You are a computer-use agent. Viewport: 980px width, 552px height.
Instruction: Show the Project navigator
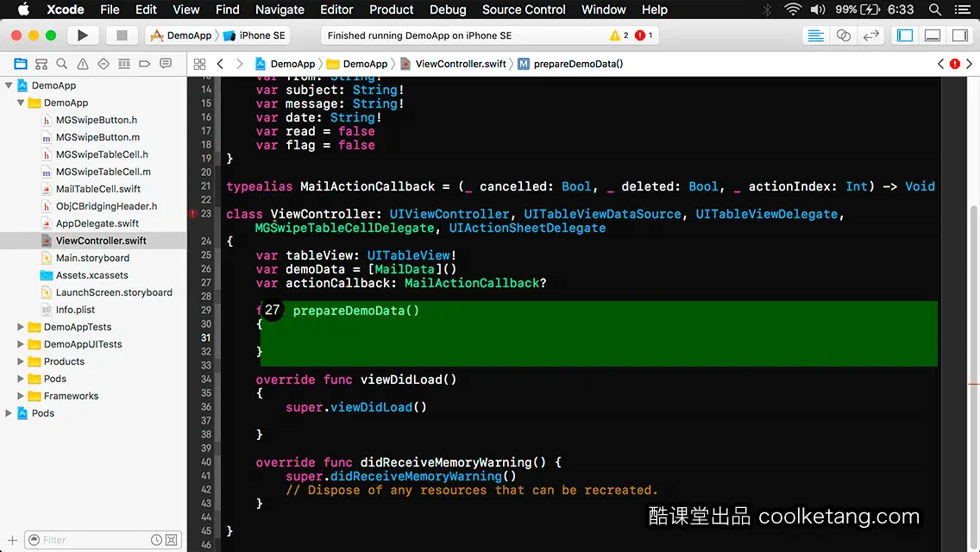(x=21, y=64)
